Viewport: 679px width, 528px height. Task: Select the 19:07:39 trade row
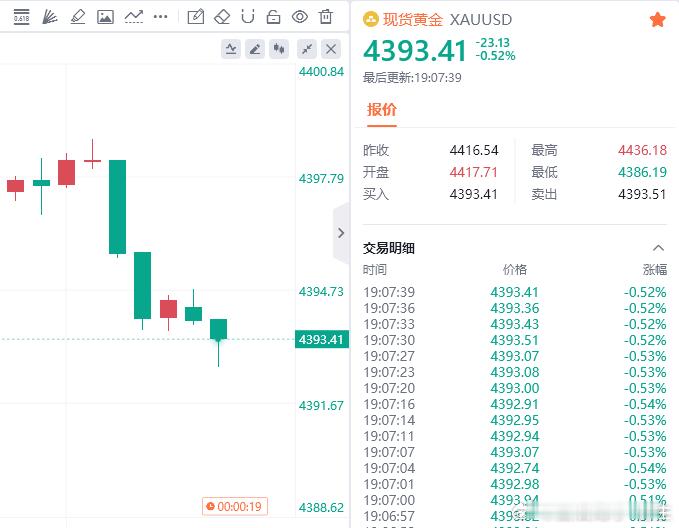[x=514, y=292]
